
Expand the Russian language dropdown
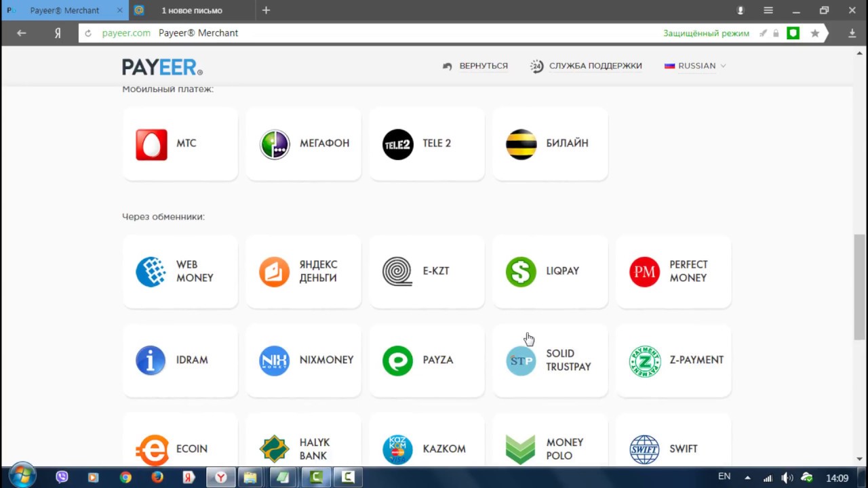(x=695, y=66)
